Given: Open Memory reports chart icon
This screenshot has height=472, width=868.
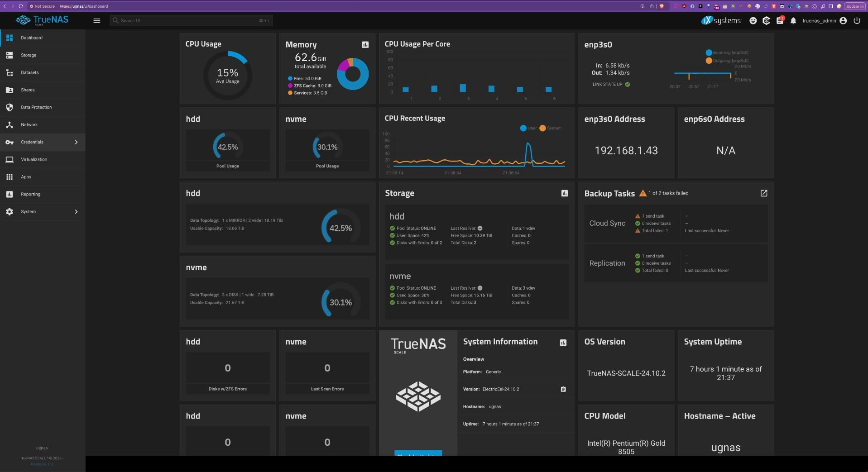Looking at the screenshot, I should [x=365, y=45].
